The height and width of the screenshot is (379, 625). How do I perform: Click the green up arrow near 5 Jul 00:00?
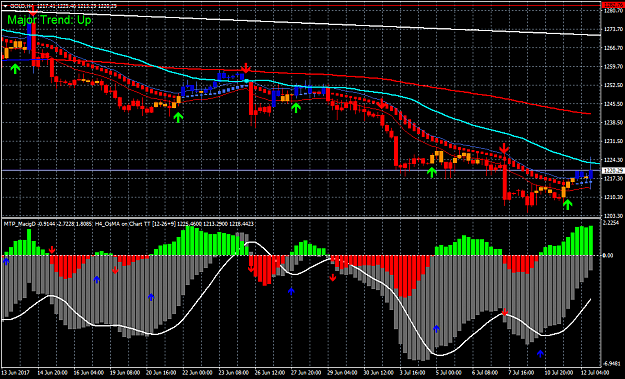(x=432, y=172)
